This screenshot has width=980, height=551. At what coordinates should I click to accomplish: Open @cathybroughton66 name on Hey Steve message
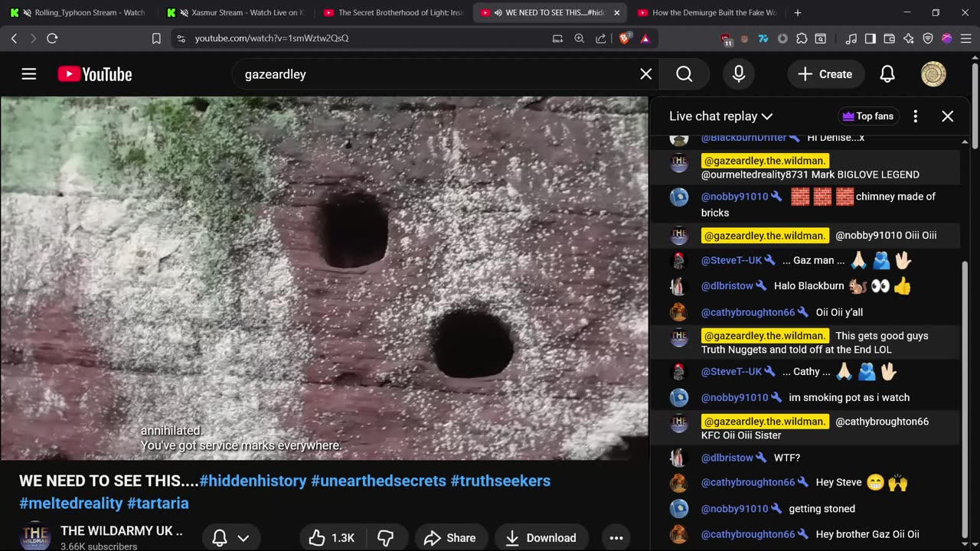[748, 482]
